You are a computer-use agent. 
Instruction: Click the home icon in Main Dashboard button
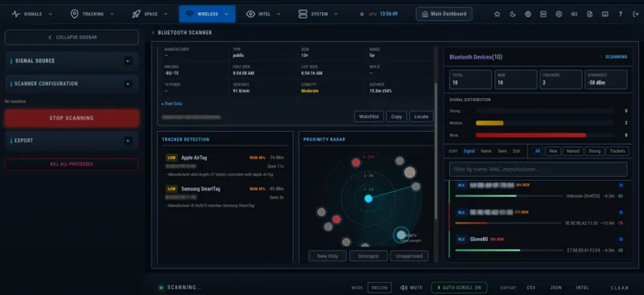425,14
